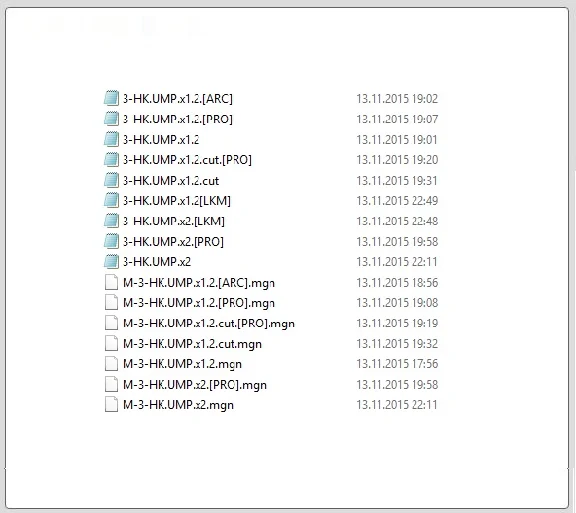Select the 3-HK.UMP.x1.2.[ARC] notepad file icon

[x=111, y=98]
